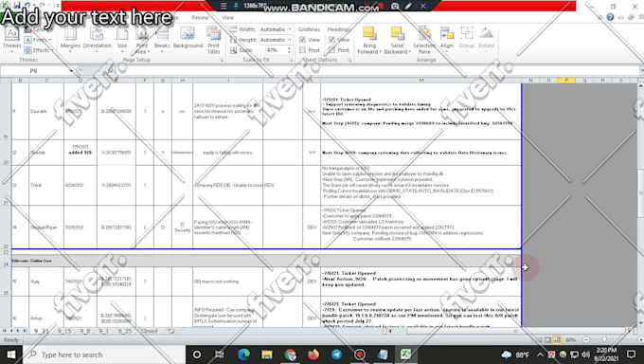Click the cell 'GG macro not working'

point(228,282)
